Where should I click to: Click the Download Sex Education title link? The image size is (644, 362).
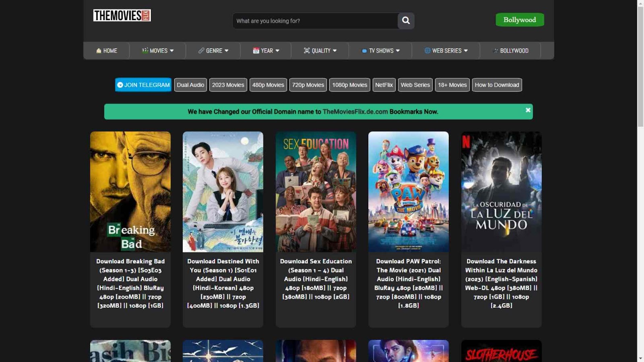(x=316, y=279)
